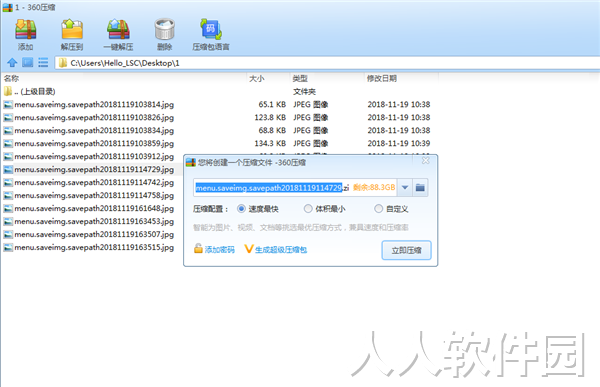The image size is (600, 387).
Task: Click the address path bar C:\Users\Hello_LSC\Desktop\1
Action: 327,63
